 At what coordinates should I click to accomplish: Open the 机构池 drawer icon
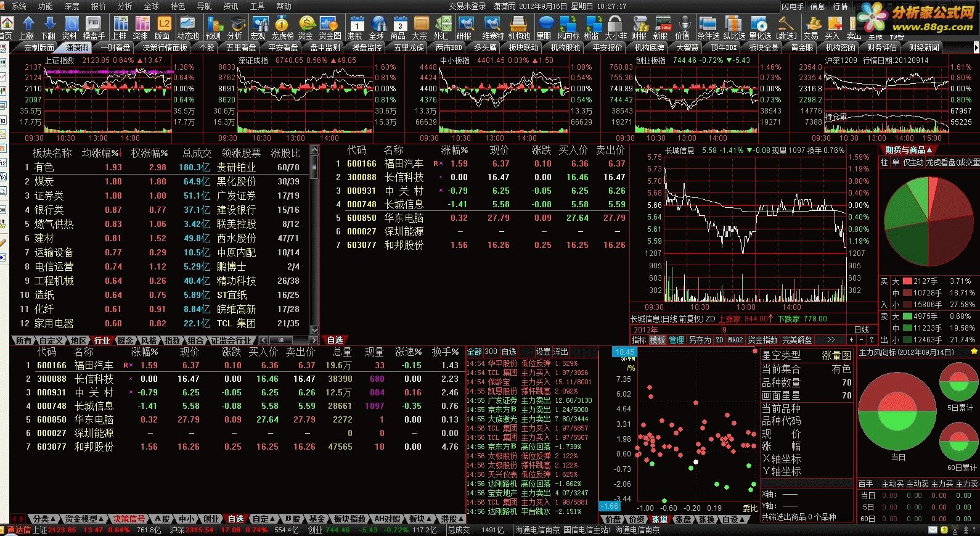coord(519,28)
